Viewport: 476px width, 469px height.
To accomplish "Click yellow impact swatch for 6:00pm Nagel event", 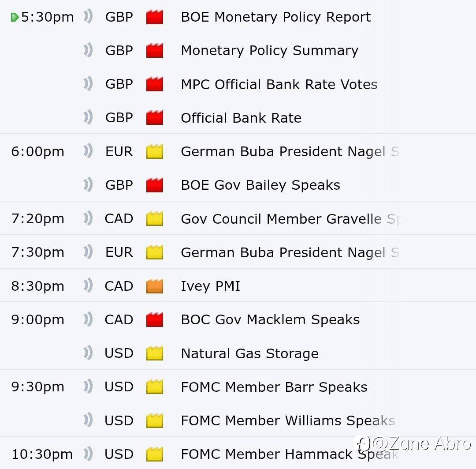I will point(155,152).
